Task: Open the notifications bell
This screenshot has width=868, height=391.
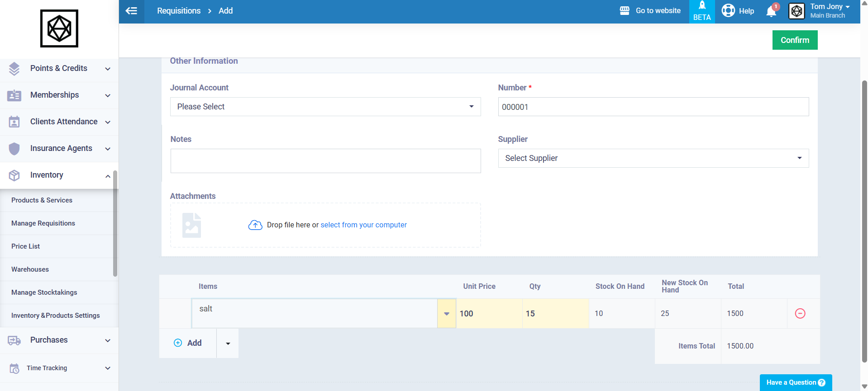Action: [771, 11]
